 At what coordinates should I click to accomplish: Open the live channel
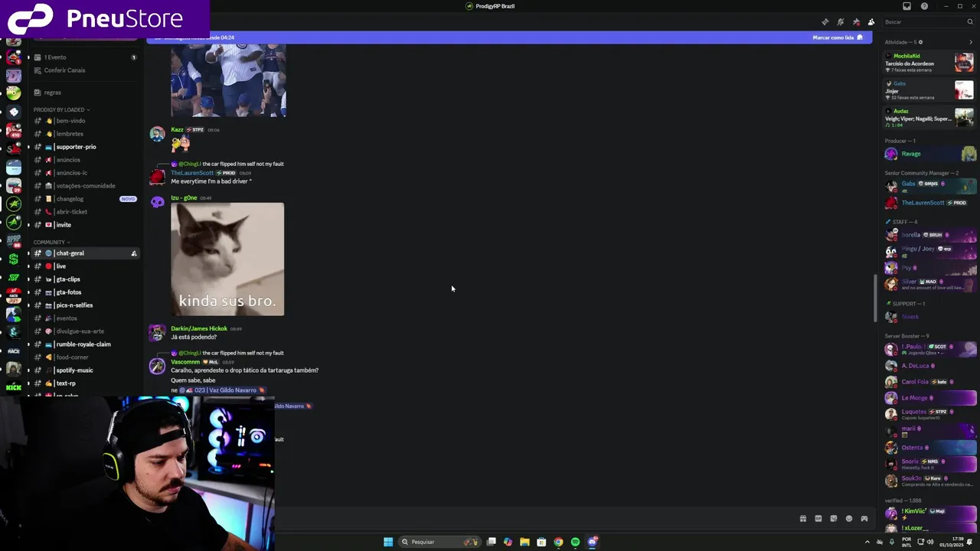[x=84, y=266]
